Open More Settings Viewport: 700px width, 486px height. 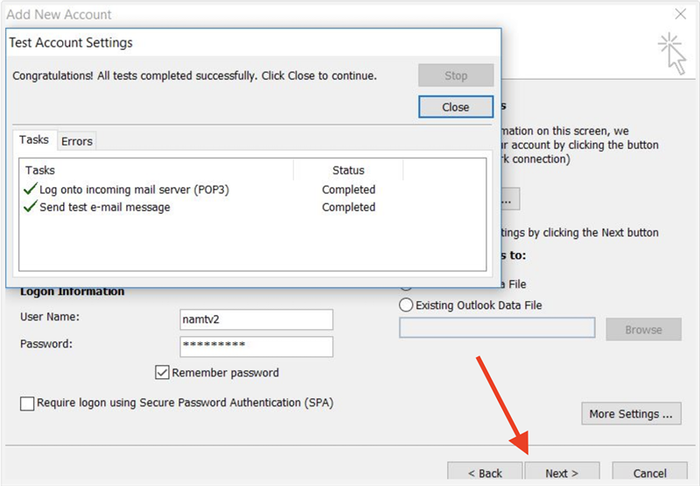[631, 414]
